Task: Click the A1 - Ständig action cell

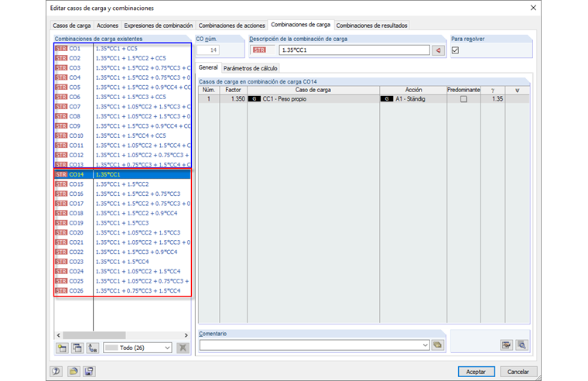Action: 413,99
